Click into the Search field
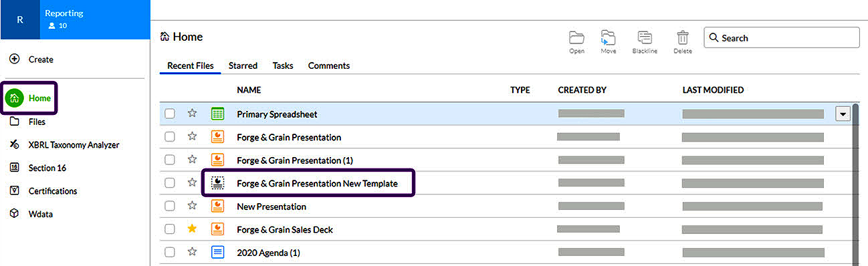The image size is (868, 266). (x=782, y=38)
